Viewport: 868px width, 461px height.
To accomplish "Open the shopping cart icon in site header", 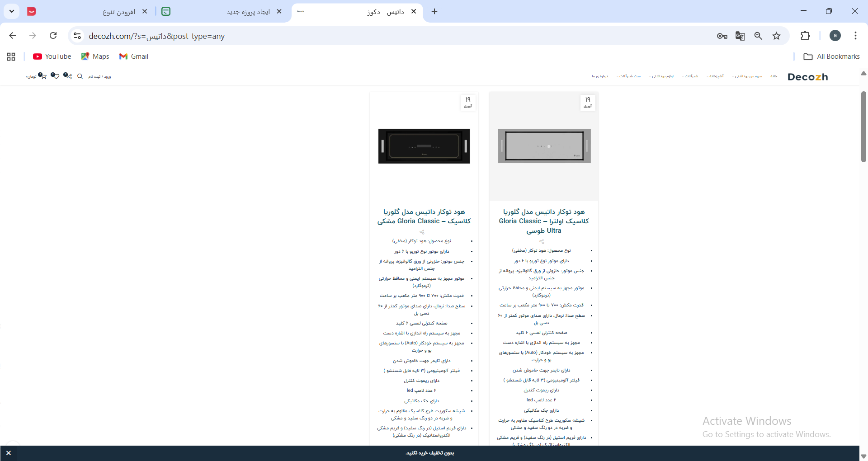I will [42, 76].
